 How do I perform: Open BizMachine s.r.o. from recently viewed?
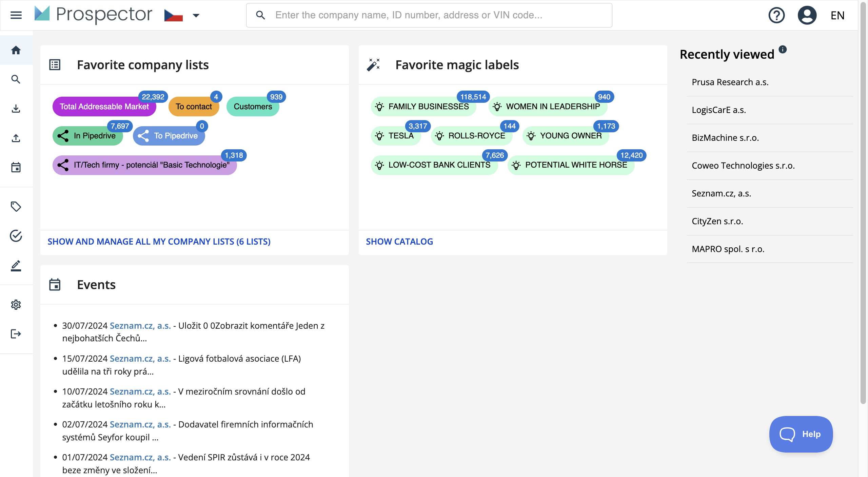[x=725, y=138]
